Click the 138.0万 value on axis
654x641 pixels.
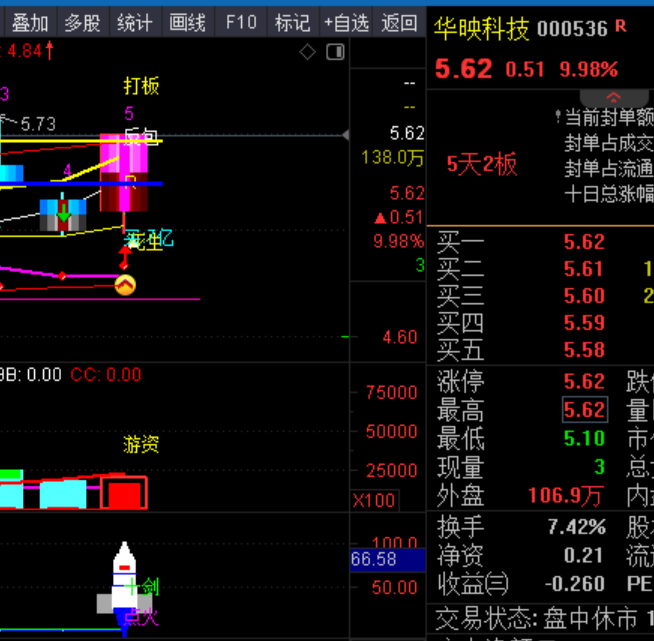click(x=392, y=158)
